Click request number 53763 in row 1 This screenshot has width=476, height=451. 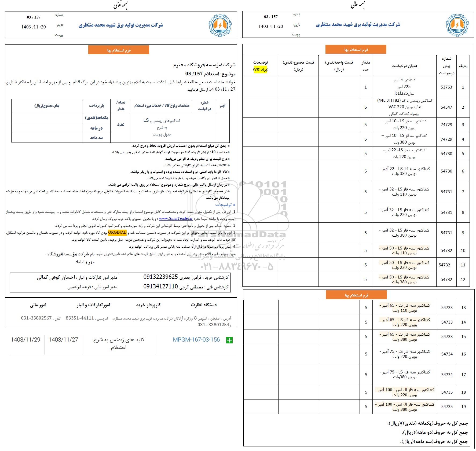[446, 87]
